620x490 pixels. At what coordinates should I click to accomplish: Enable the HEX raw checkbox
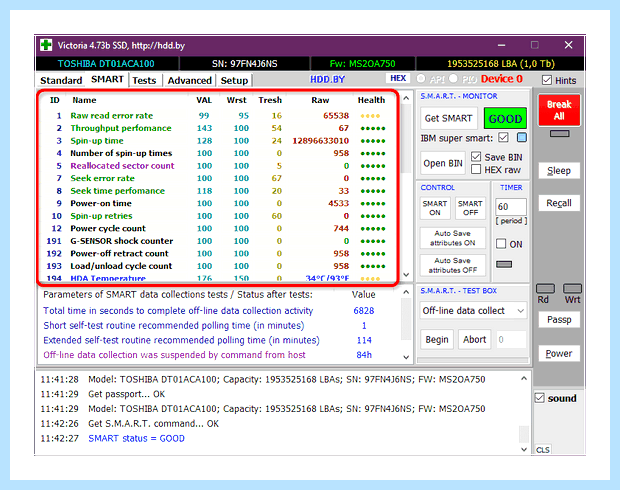(x=476, y=170)
